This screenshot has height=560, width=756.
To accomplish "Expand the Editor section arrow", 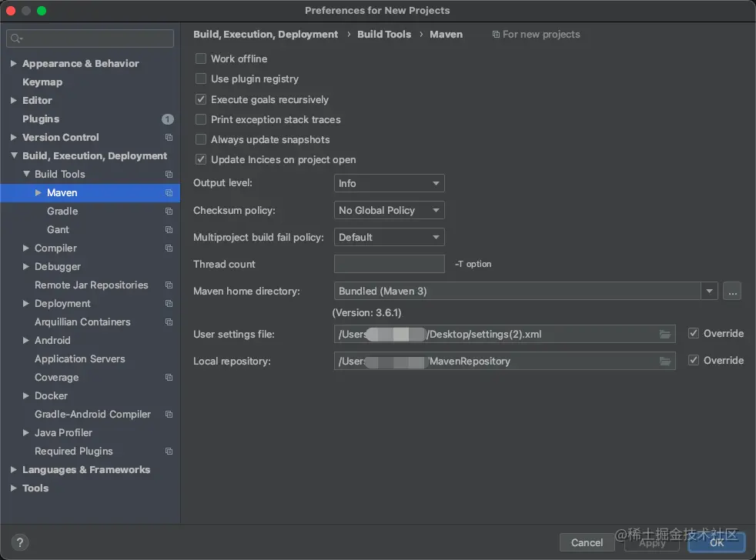I will click(x=14, y=100).
